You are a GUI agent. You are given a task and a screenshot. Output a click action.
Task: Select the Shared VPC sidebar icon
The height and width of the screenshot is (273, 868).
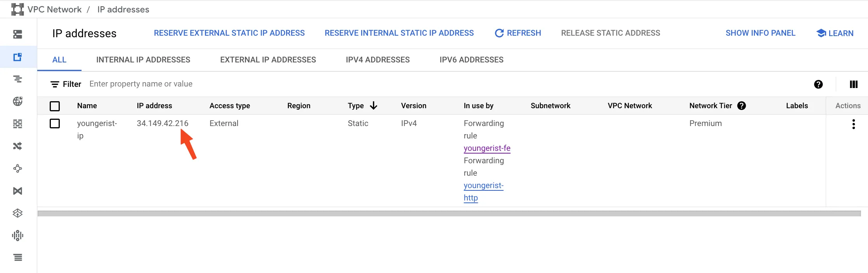[17, 190]
